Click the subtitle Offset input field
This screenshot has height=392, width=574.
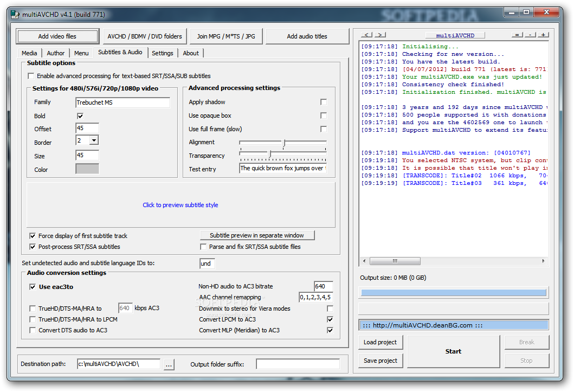87,128
